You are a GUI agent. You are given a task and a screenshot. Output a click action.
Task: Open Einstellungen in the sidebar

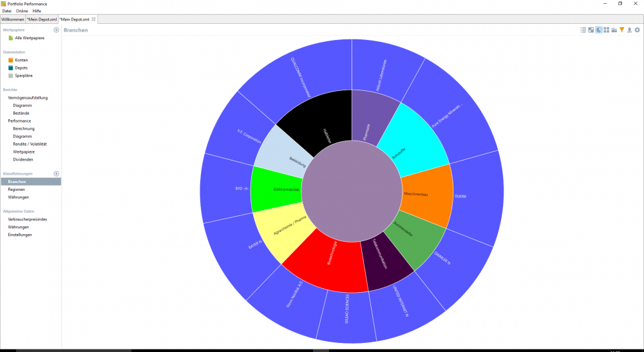click(20, 235)
